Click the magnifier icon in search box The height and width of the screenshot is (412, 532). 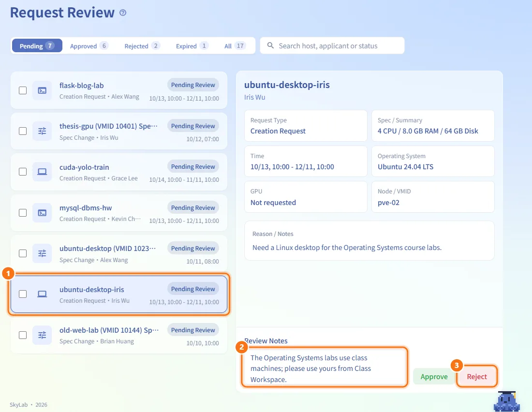click(270, 45)
